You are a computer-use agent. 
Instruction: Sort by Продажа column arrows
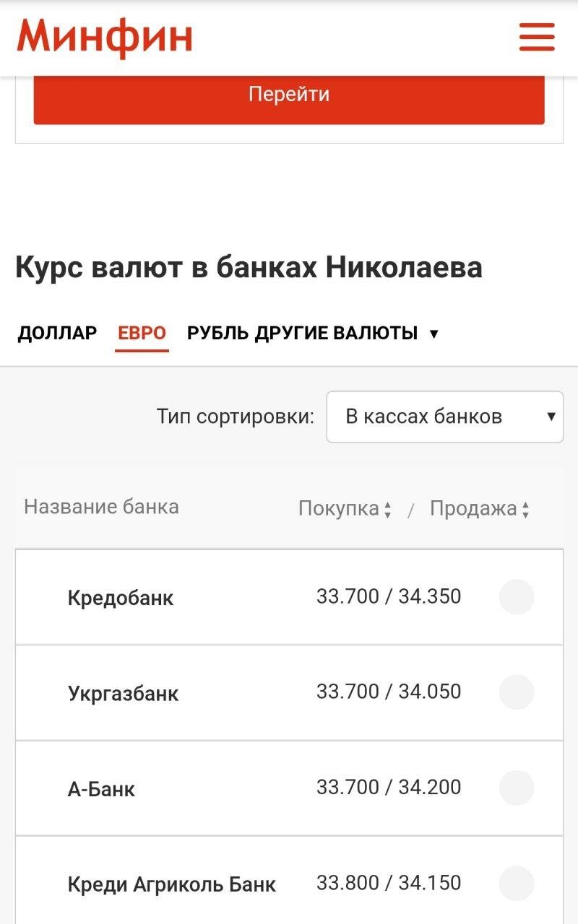(525, 510)
